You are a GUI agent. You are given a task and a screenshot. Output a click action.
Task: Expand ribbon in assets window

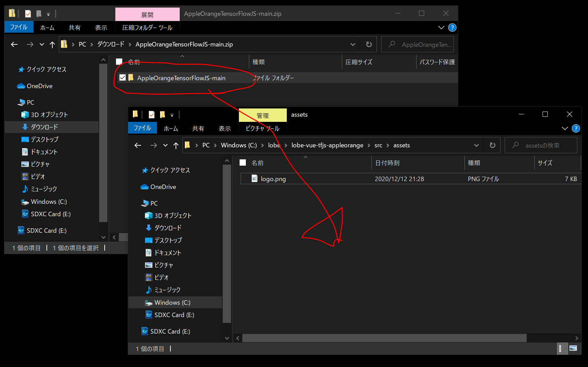click(x=565, y=128)
